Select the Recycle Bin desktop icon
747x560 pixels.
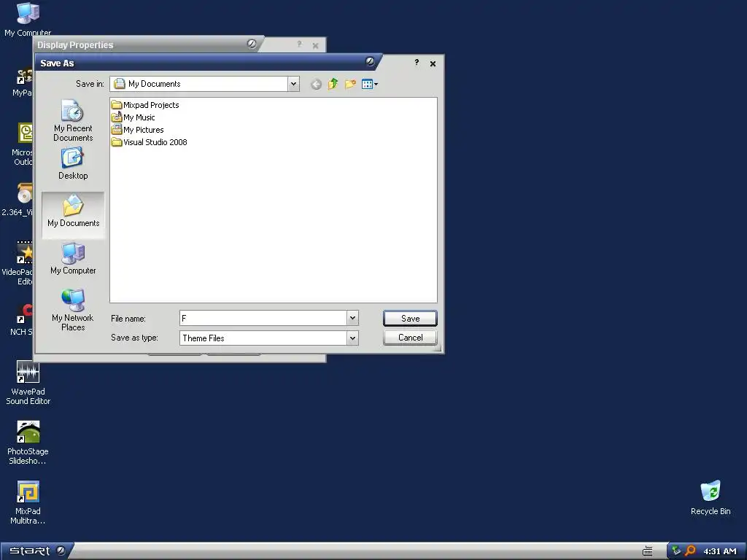tap(711, 498)
